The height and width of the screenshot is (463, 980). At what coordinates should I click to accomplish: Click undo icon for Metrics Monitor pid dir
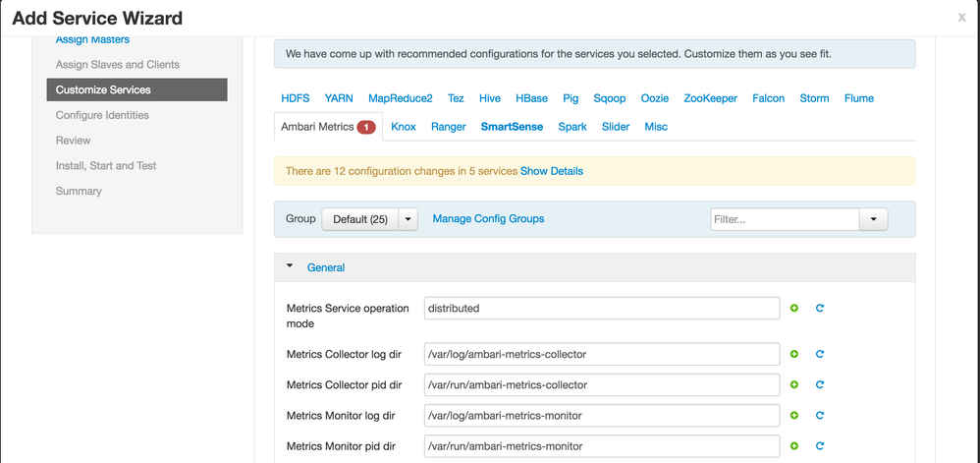819,446
